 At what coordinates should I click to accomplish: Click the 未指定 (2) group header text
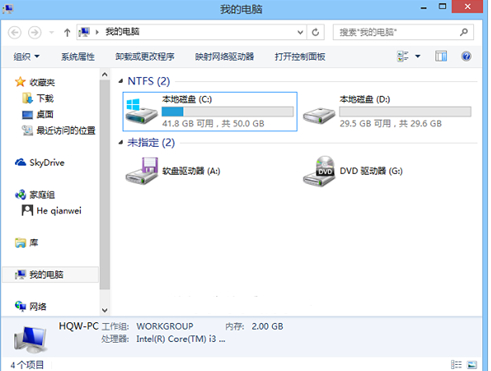[151, 143]
